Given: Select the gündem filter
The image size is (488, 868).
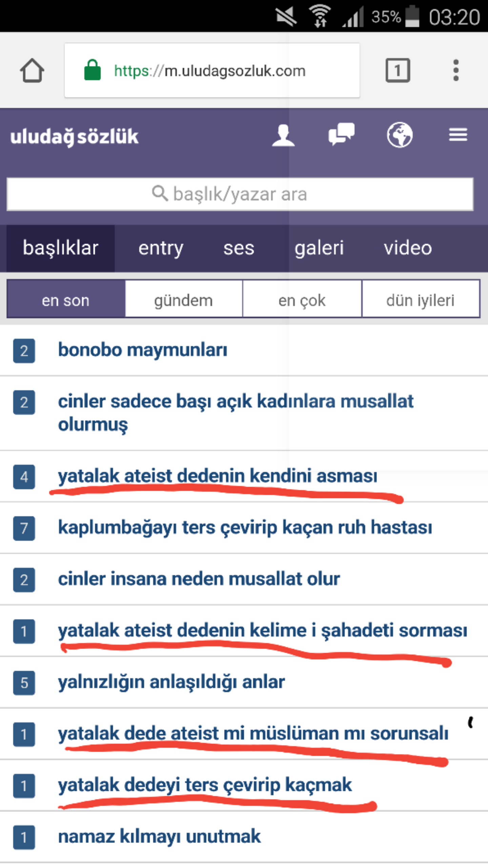Looking at the screenshot, I should 183,300.
